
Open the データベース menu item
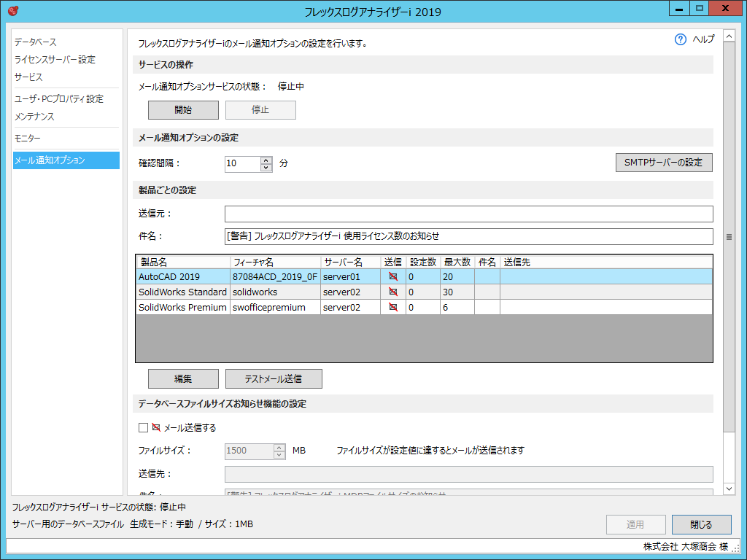point(35,42)
